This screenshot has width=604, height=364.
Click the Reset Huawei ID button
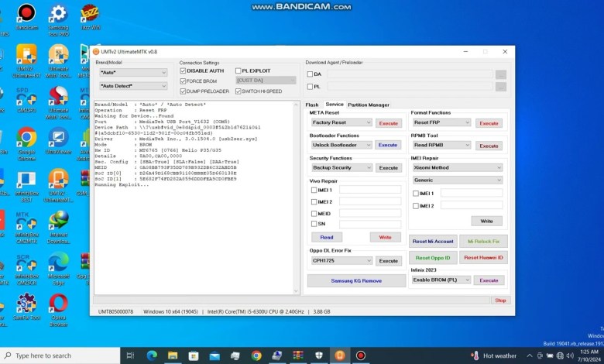coord(483,257)
